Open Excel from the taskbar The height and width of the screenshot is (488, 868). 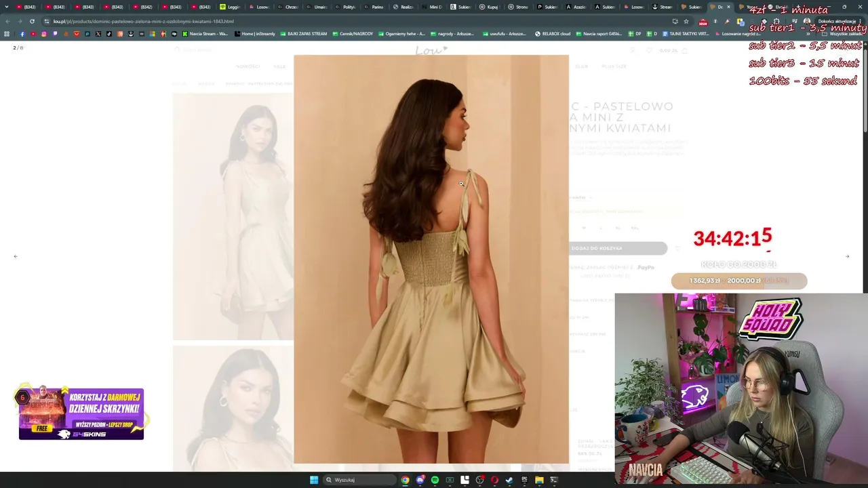click(x=450, y=480)
